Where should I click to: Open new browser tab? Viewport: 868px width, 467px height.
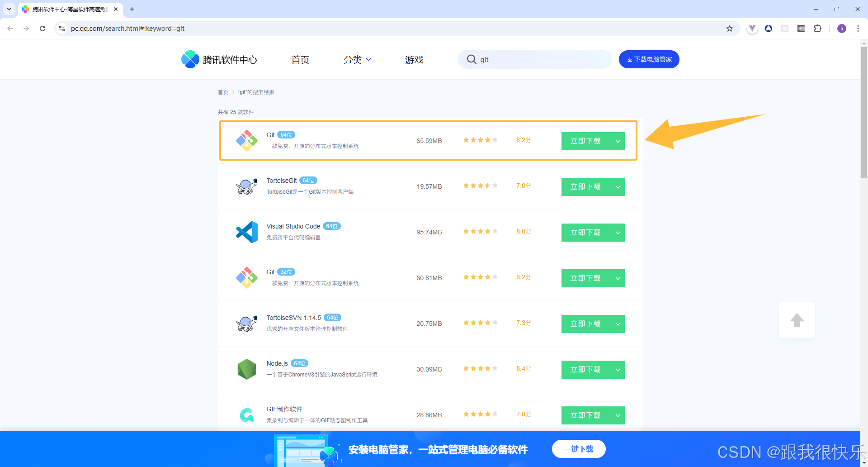(x=132, y=9)
